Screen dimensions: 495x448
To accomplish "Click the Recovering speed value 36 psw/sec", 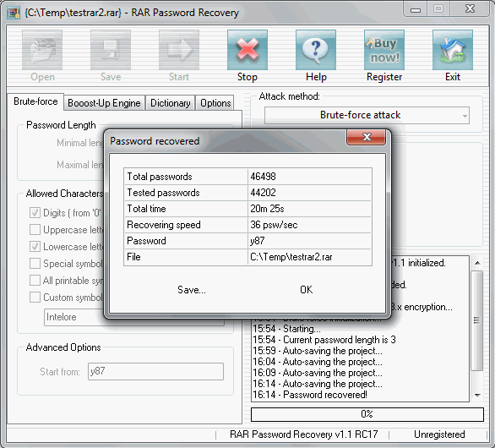I will point(274,225).
